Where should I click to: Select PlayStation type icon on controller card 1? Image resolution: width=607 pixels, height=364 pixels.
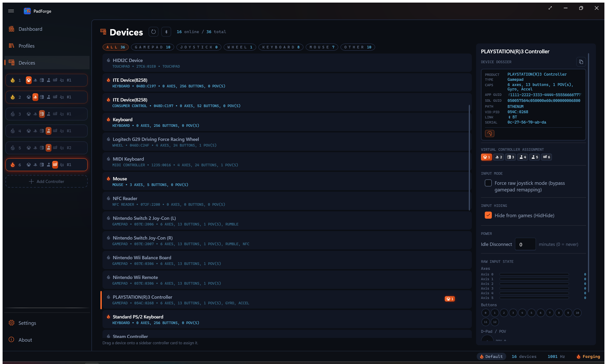click(35, 80)
